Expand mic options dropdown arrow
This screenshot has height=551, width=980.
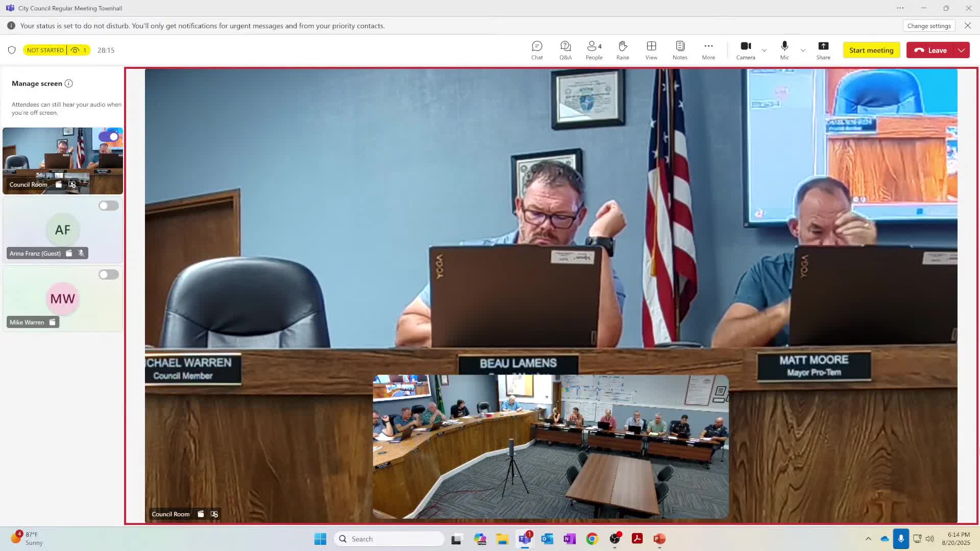coord(803,50)
